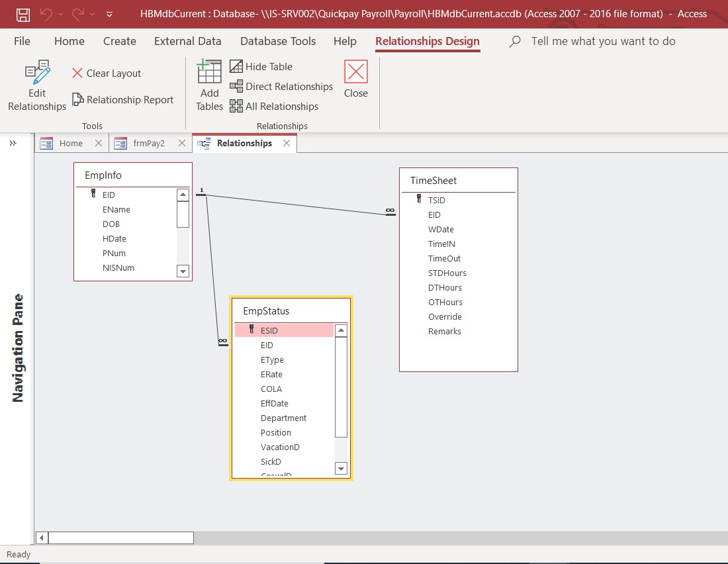
Task: Select the HDate field in EmpInfo
Action: [114, 239]
